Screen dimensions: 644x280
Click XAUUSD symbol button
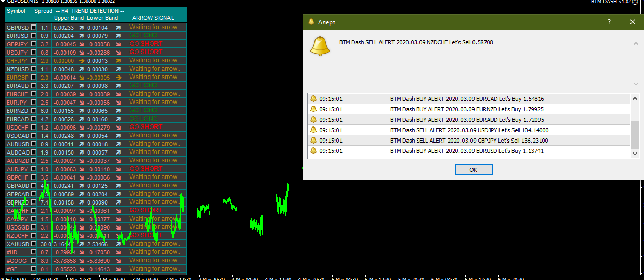pos(17,244)
